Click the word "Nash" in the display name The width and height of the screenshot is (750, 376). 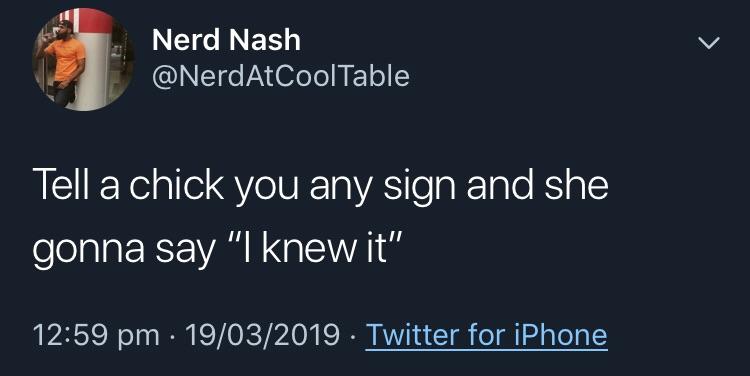point(265,40)
